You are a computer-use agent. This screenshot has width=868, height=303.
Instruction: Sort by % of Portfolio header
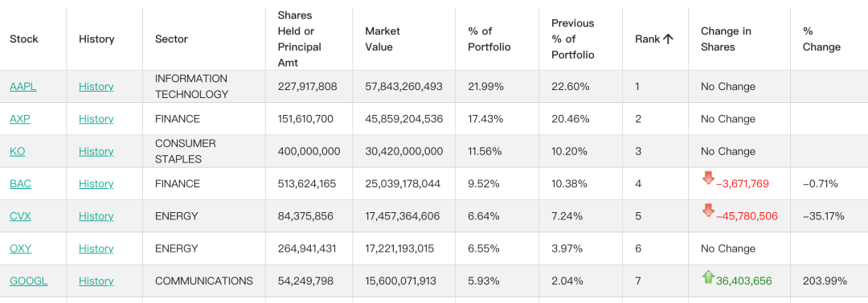489,39
